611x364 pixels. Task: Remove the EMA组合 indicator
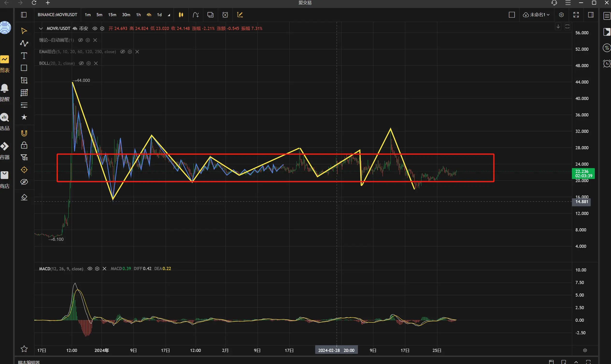[137, 51]
